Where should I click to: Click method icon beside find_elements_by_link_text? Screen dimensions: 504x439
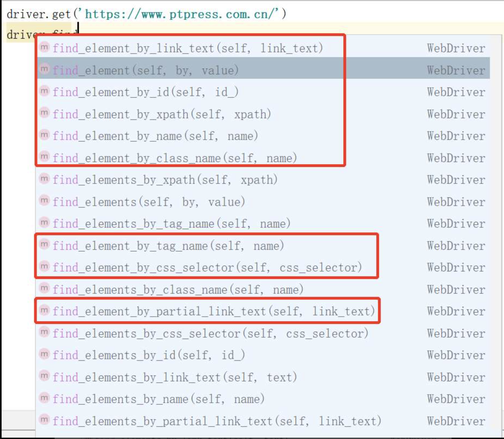(44, 376)
